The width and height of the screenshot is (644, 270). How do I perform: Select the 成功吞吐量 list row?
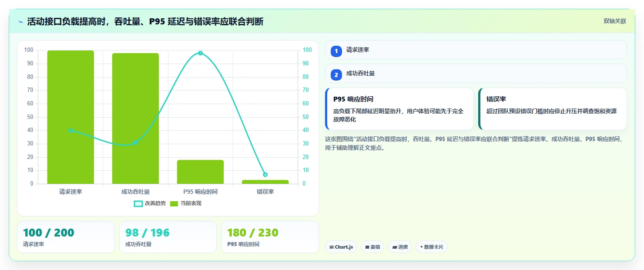(x=476, y=74)
